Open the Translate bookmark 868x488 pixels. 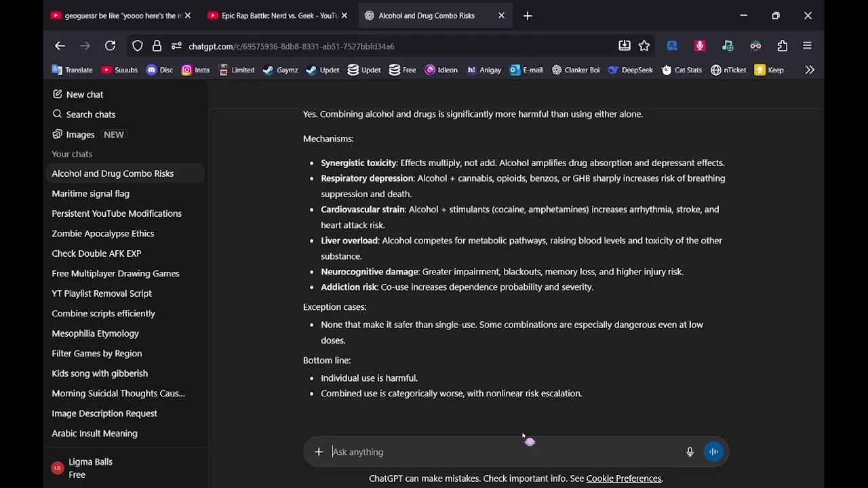pos(73,70)
